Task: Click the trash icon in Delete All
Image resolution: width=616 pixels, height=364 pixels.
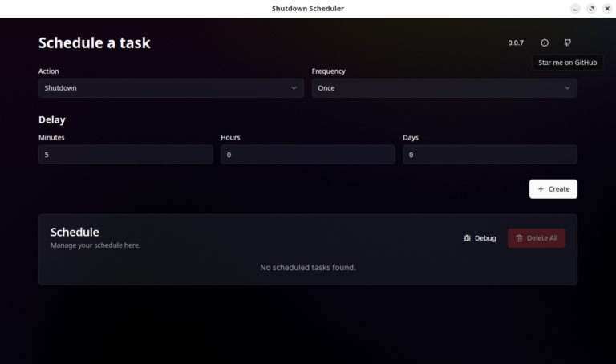Action: 519,238
